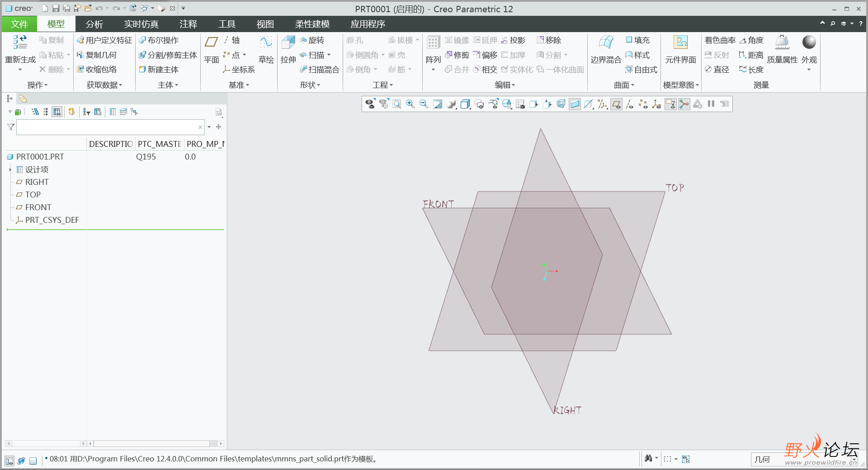Click the Zoom In magnifier icon
The image size is (868, 470).
(410, 104)
